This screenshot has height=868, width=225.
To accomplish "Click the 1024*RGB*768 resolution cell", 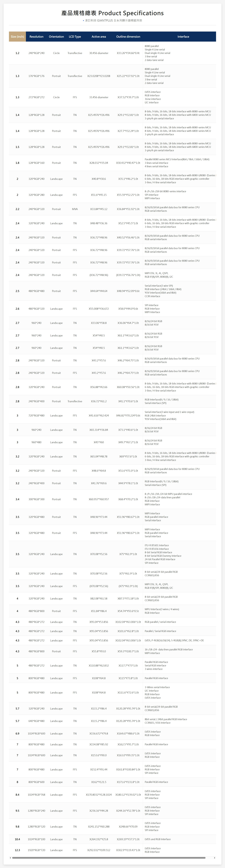I will coord(36,795).
